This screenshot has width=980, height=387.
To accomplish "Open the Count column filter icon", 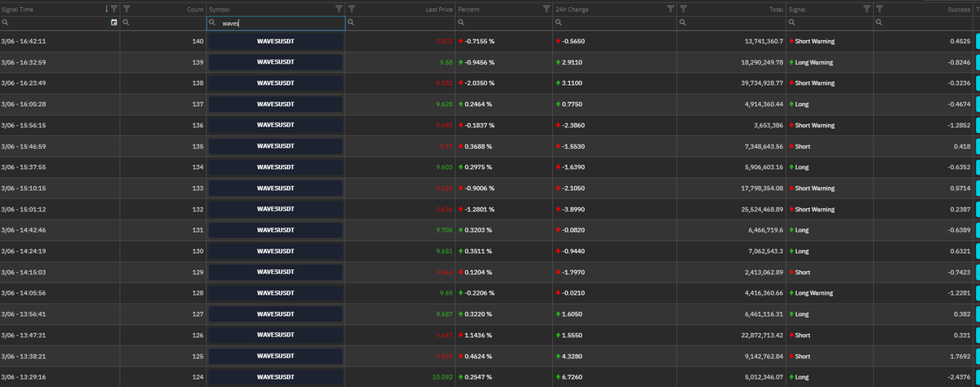I will (127, 9).
